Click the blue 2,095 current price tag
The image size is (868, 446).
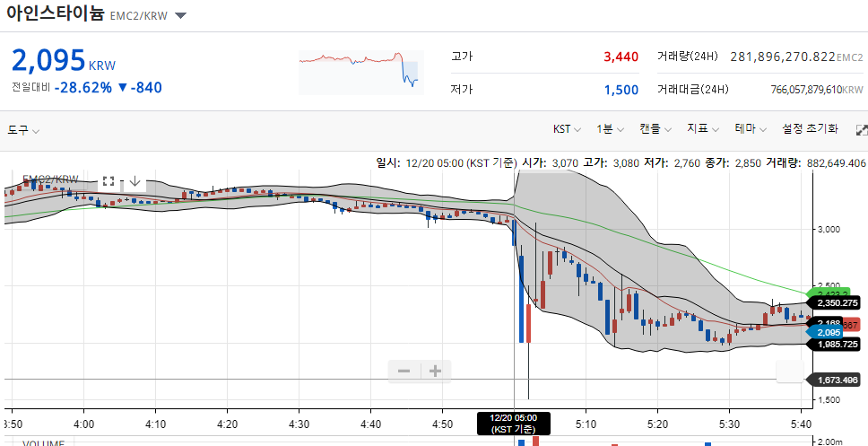[825, 332]
